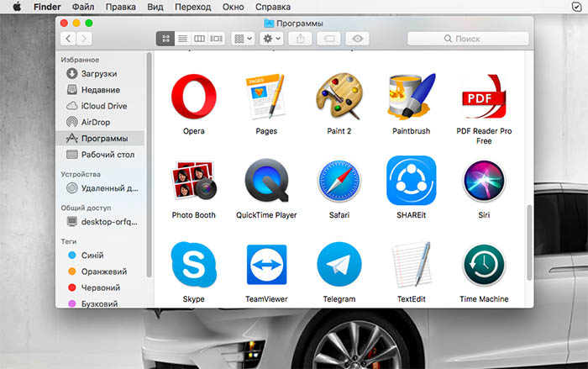
Task: Open the Apple menu
Action: pyautogui.click(x=17, y=7)
